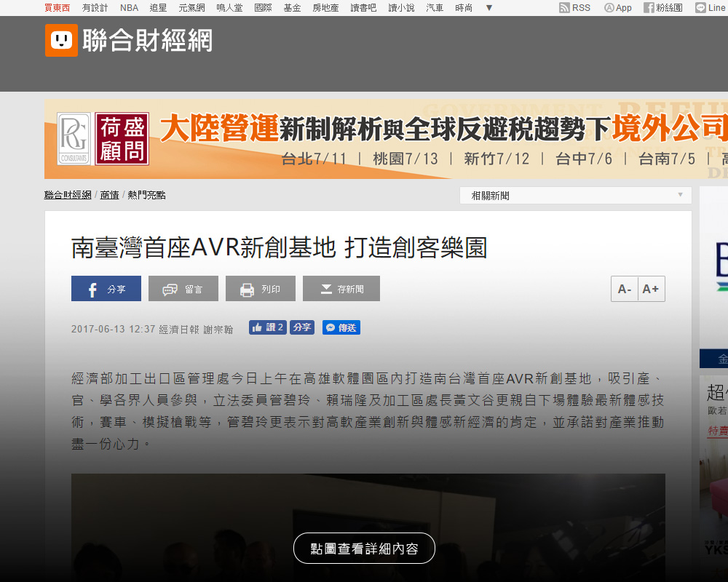Expand more nav items with ▼ arrow

click(488, 7)
